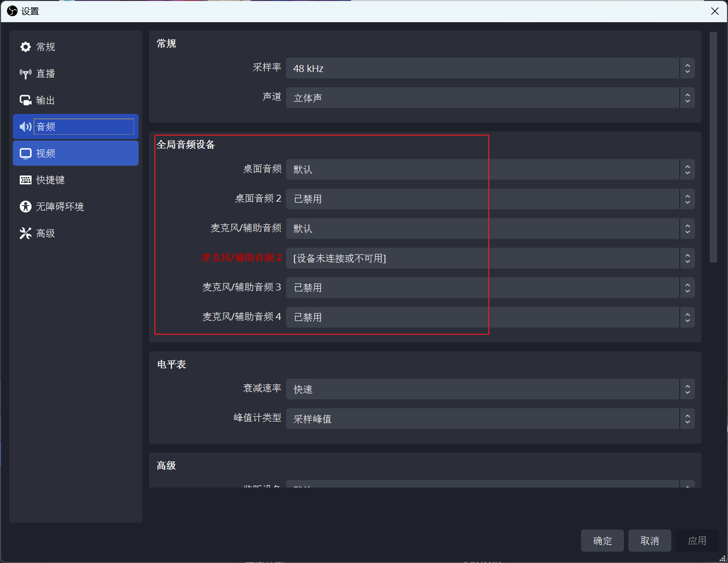Switch to the 高级 settings tab

coord(75,233)
